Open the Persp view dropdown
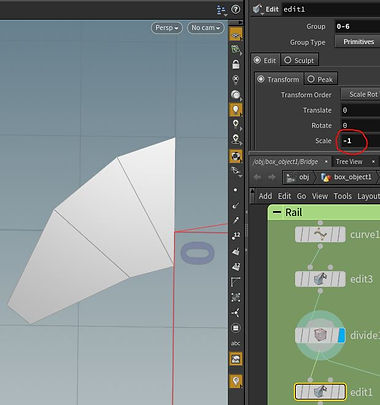 click(167, 28)
